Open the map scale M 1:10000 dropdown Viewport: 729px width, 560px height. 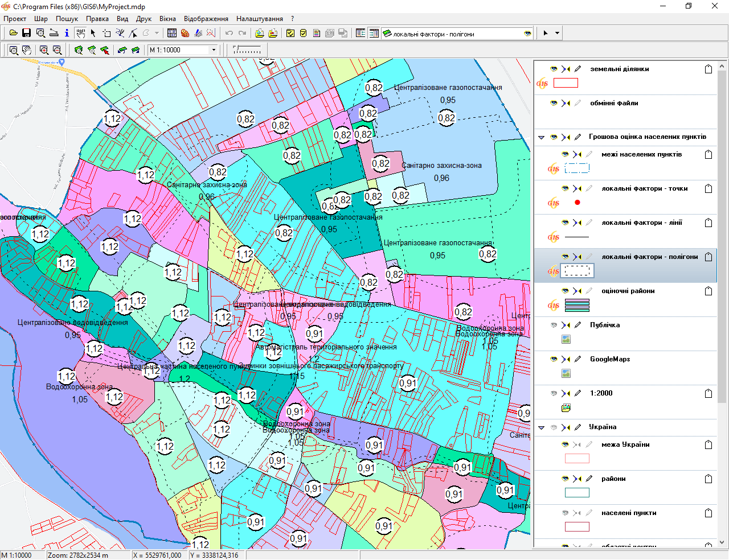click(214, 50)
